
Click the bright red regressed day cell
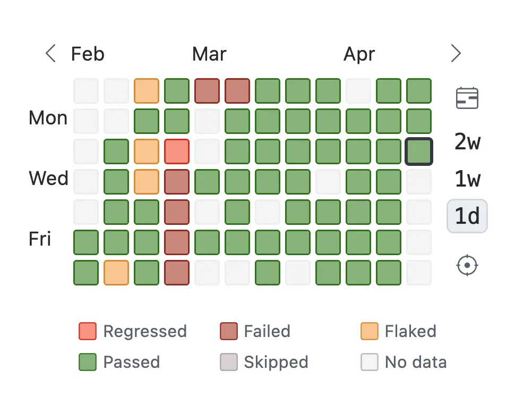177,151
